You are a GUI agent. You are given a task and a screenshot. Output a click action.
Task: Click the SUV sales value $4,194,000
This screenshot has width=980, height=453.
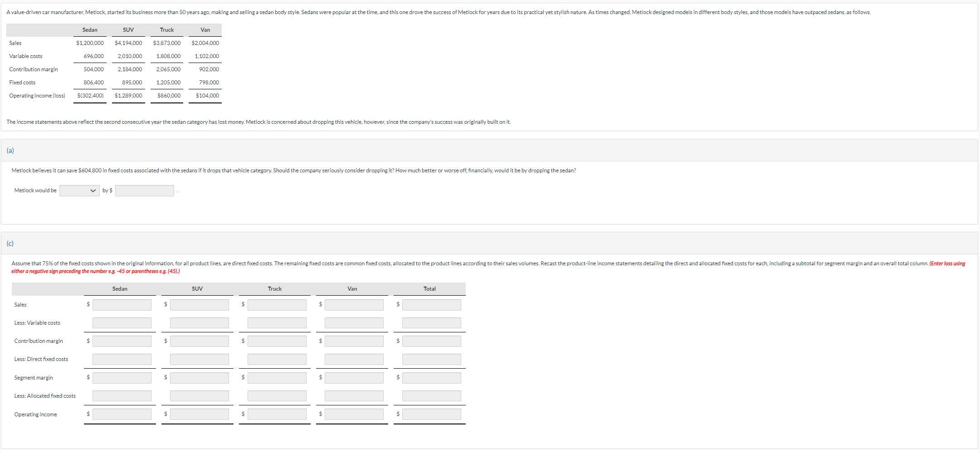(128, 43)
